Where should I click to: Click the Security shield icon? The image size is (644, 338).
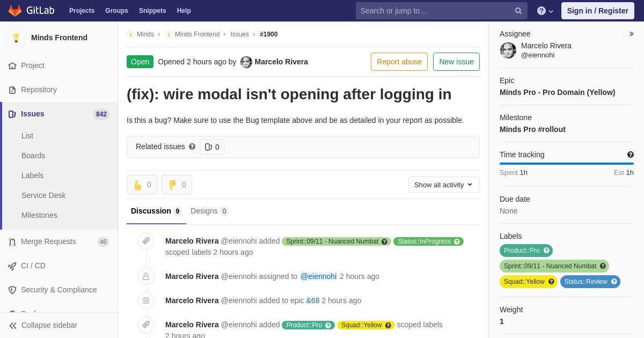(12, 290)
